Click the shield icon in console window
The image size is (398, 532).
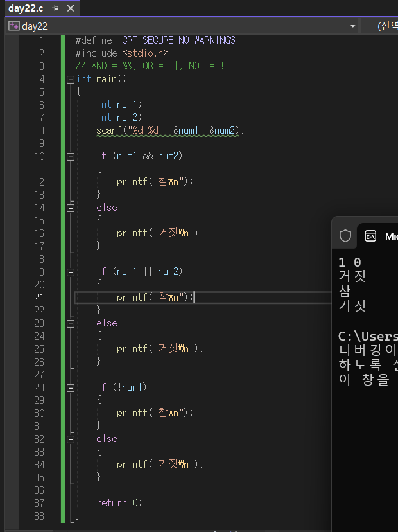tap(345, 236)
